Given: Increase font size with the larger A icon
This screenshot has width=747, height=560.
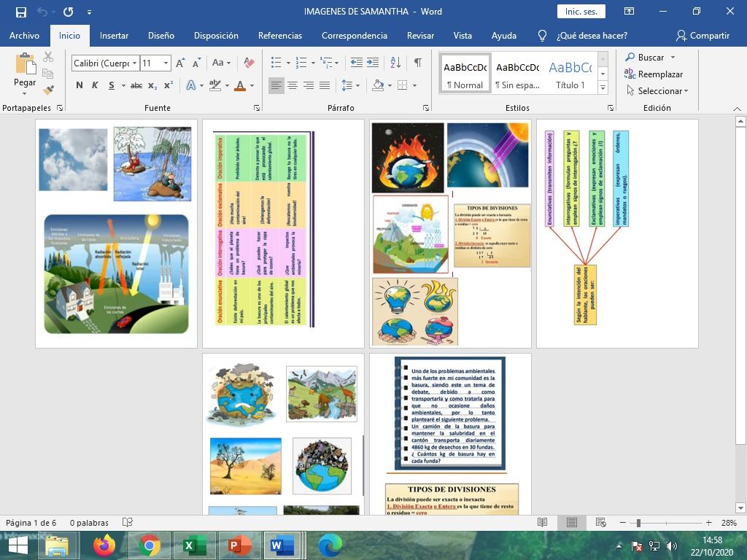Looking at the screenshot, I should click(x=180, y=63).
